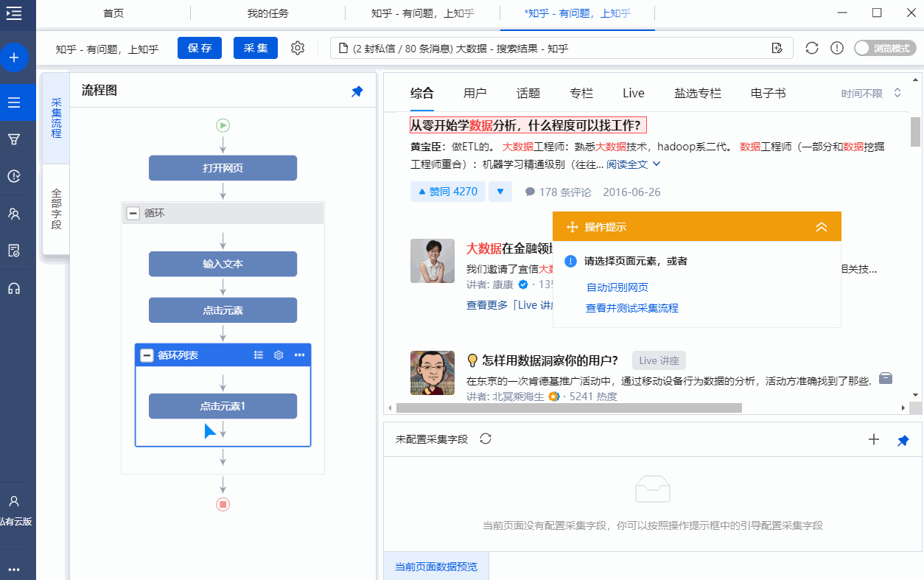Viewport: 924px width, 580px height.
Task: Open list view icon on 循环列表 header
Action: pos(259,355)
